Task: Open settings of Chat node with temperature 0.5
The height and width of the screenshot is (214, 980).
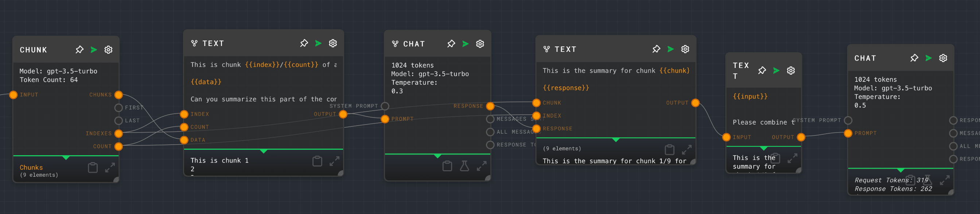Action: 943,58
